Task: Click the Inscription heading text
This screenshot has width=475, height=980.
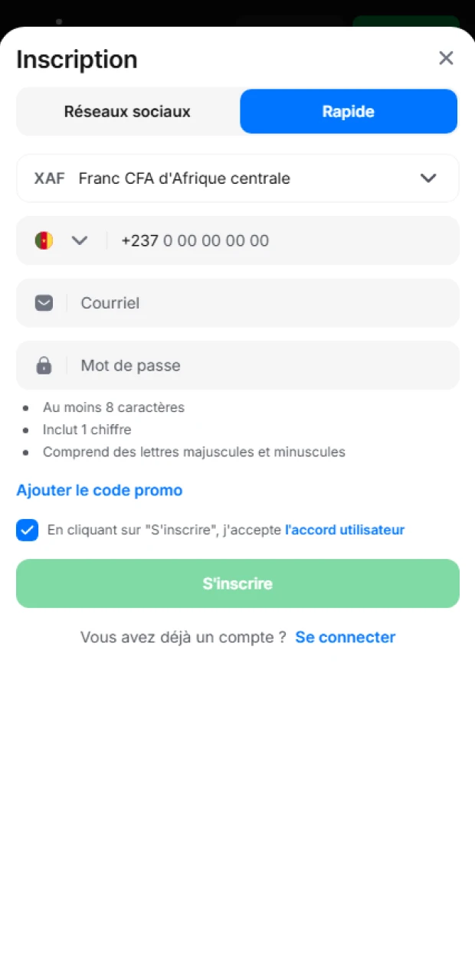Action: (77, 60)
